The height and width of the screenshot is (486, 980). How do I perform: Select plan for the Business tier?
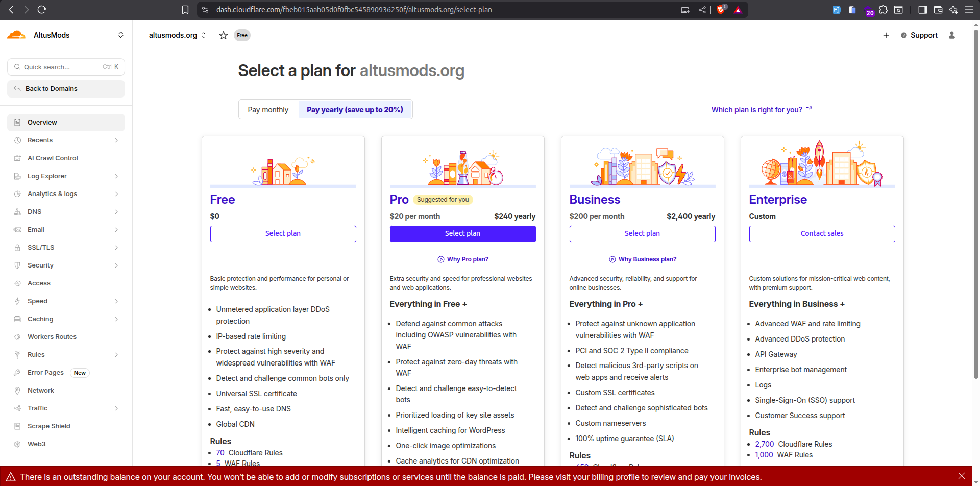(x=642, y=233)
